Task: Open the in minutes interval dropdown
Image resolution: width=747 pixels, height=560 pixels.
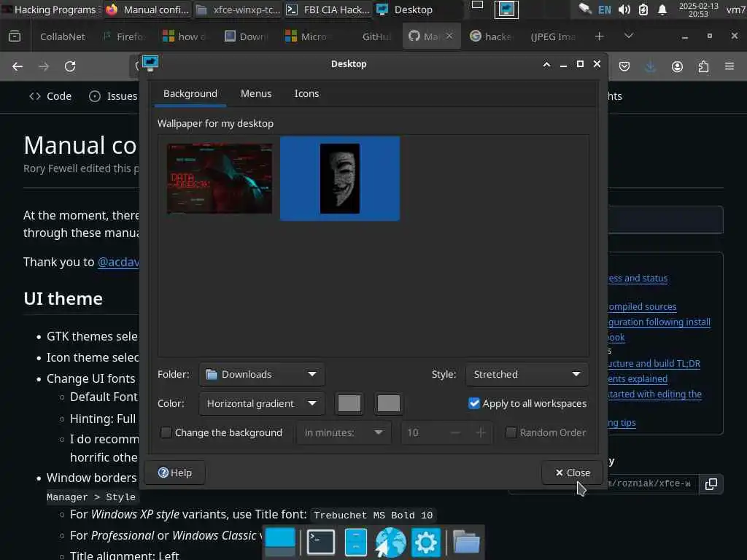Action: click(344, 432)
